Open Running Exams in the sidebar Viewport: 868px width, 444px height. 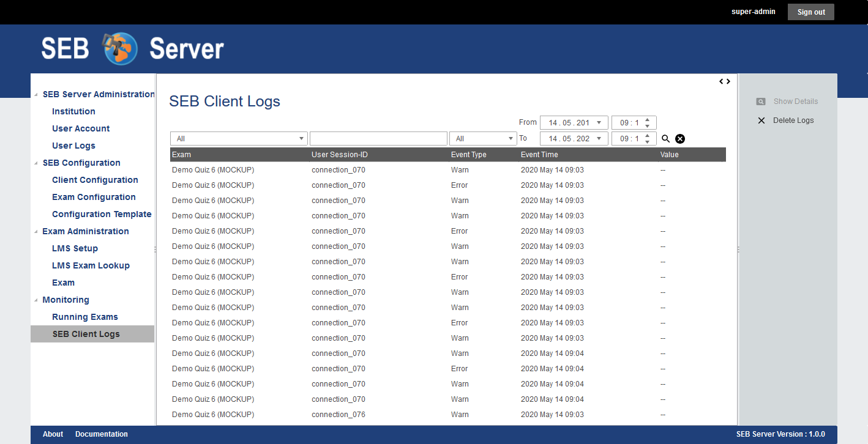tap(85, 317)
